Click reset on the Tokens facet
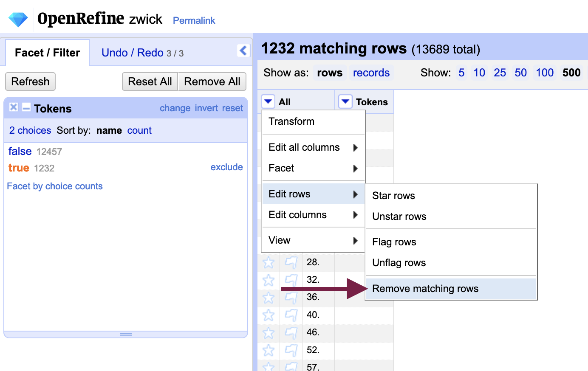Screen dimensions: 588x371 click(x=232, y=108)
